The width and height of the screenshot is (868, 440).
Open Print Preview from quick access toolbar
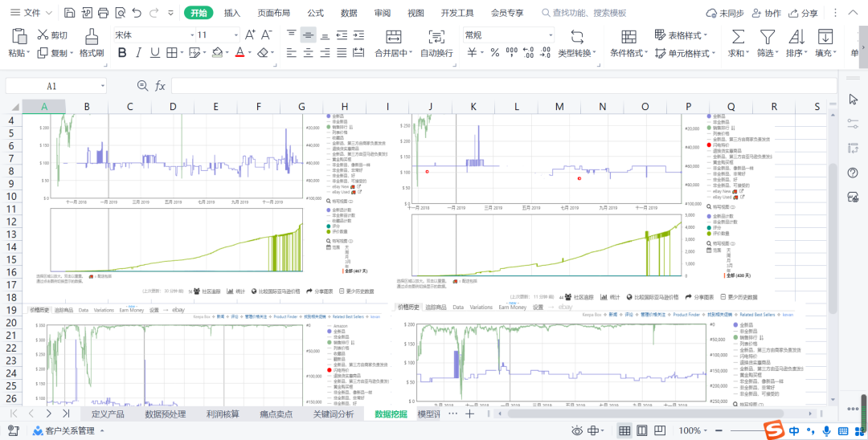(x=120, y=13)
